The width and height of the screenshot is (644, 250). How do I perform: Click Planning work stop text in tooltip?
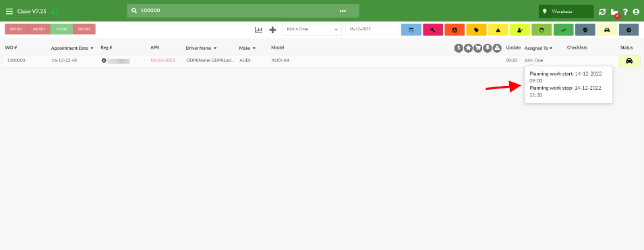pos(551,88)
